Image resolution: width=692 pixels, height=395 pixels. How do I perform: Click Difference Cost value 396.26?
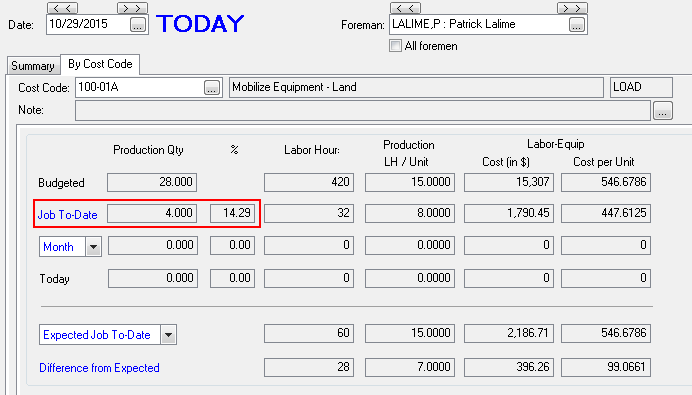(509, 367)
